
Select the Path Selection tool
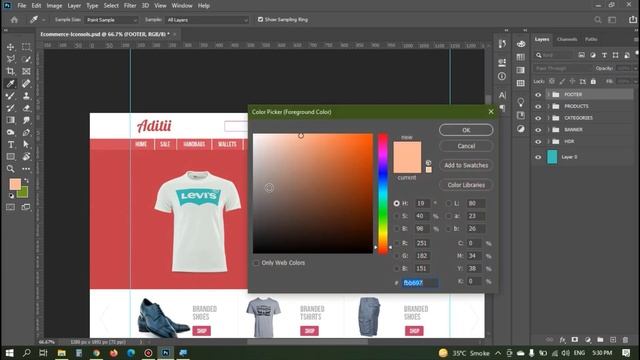pyautogui.click(x=26, y=144)
